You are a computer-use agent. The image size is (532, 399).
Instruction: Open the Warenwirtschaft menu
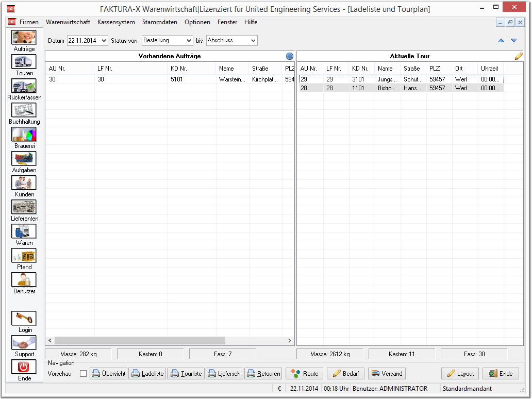pos(68,22)
